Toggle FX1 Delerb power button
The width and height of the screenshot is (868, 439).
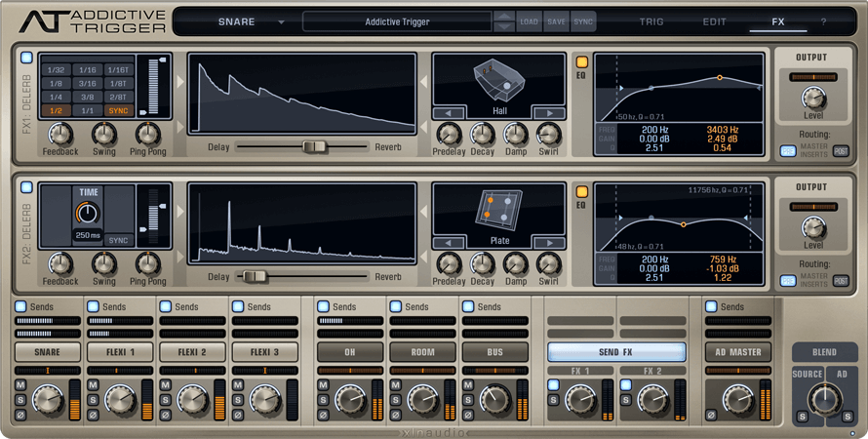coord(26,58)
